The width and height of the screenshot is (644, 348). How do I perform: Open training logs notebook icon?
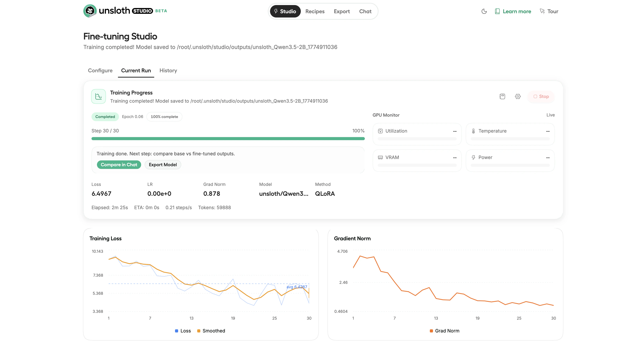click(502, 96)
